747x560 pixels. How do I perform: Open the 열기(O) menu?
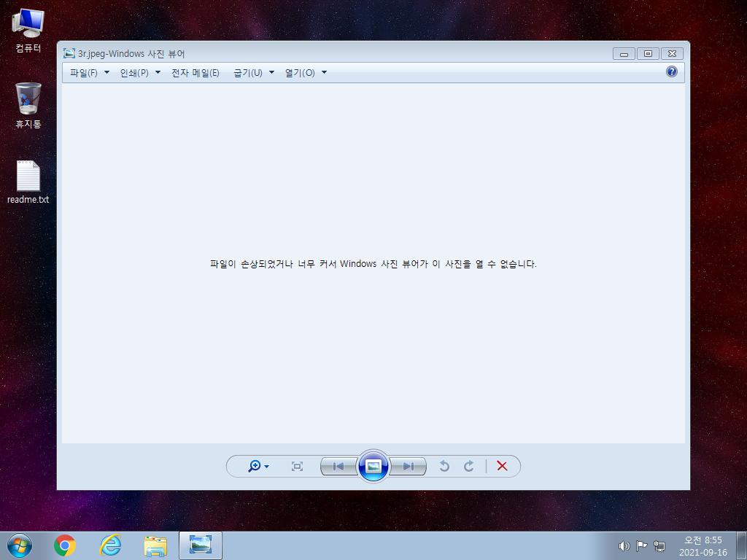300,73
